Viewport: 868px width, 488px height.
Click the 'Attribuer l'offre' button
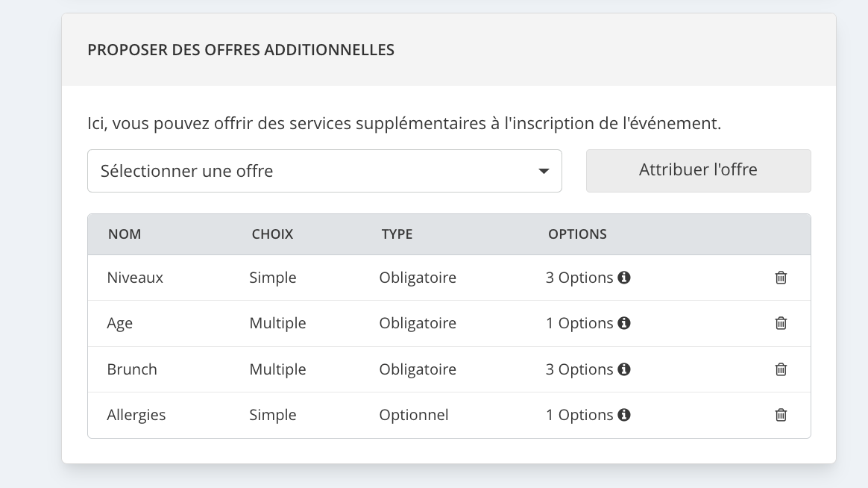click(698, 171)
